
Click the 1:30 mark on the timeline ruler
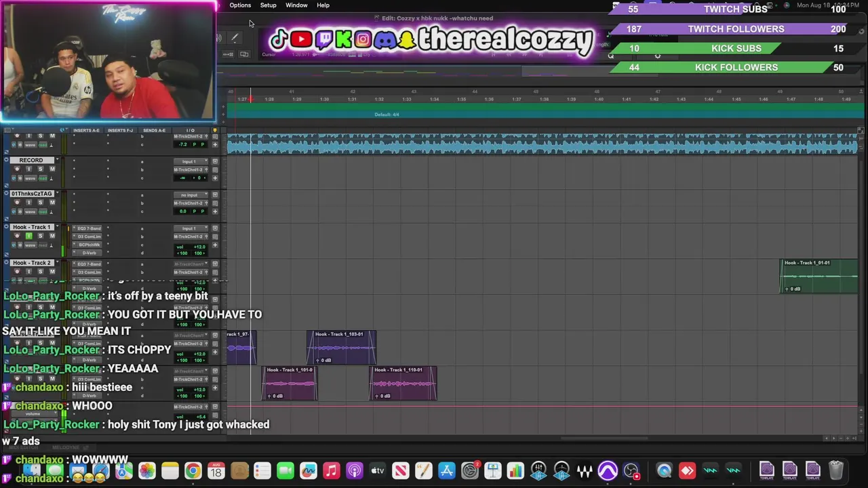324,100
